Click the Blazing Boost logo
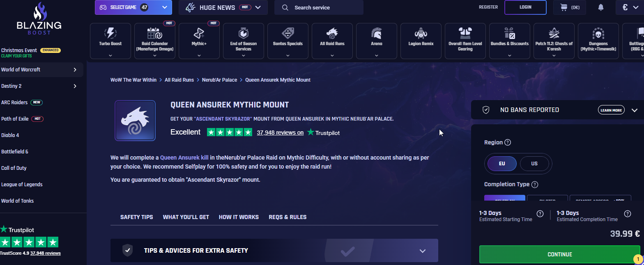The height and width of the screenshot is (265, 644). coord(39,19)
